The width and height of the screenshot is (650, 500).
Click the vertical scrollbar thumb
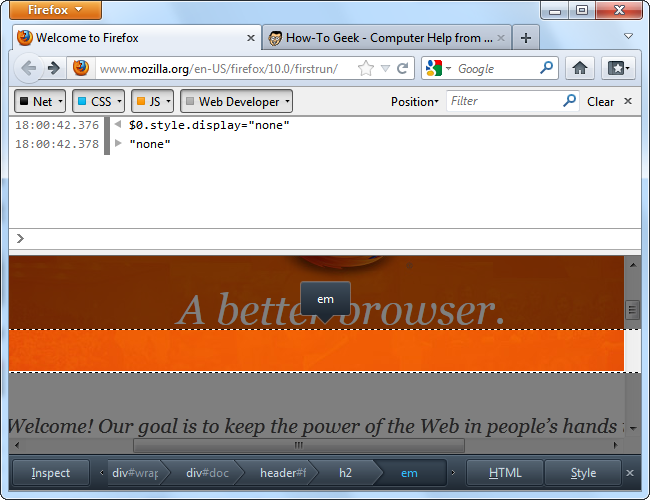coord(632,310)
